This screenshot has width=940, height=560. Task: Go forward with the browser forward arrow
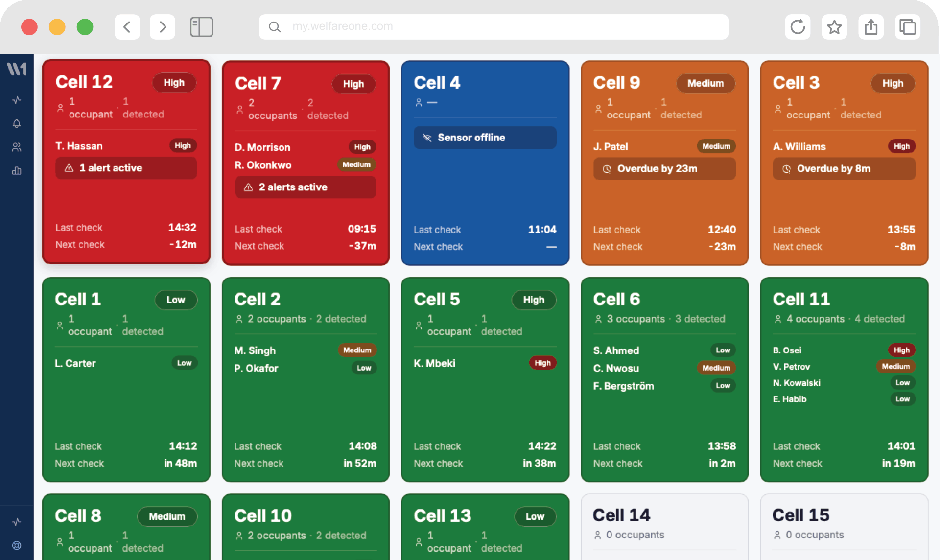click(x=163, y=27)
